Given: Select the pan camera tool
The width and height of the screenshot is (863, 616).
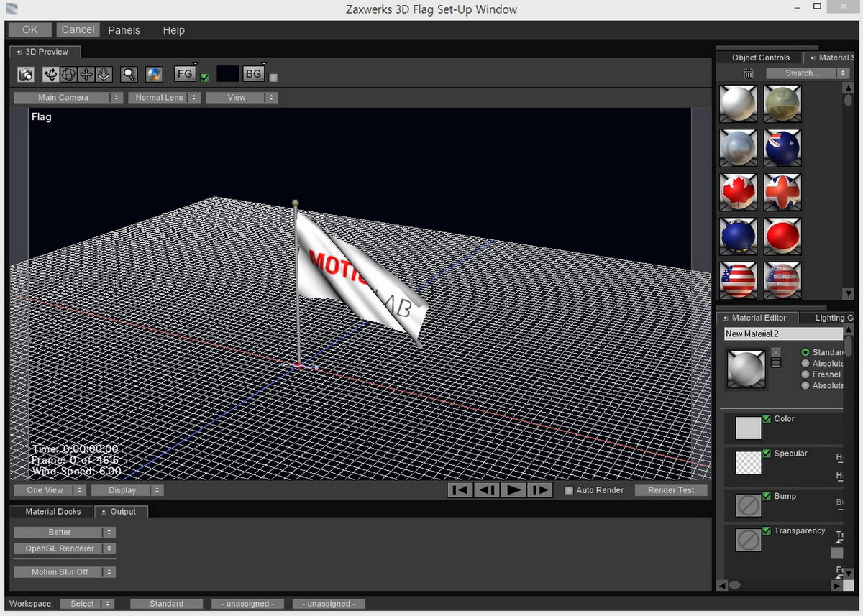Looking at the screenshot, I should pos(86,74).
